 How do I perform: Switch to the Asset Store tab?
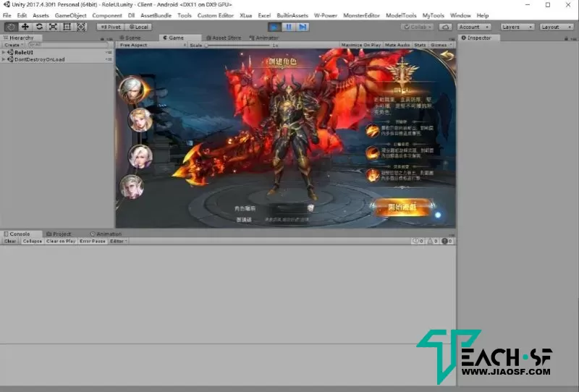click(224, 38)
